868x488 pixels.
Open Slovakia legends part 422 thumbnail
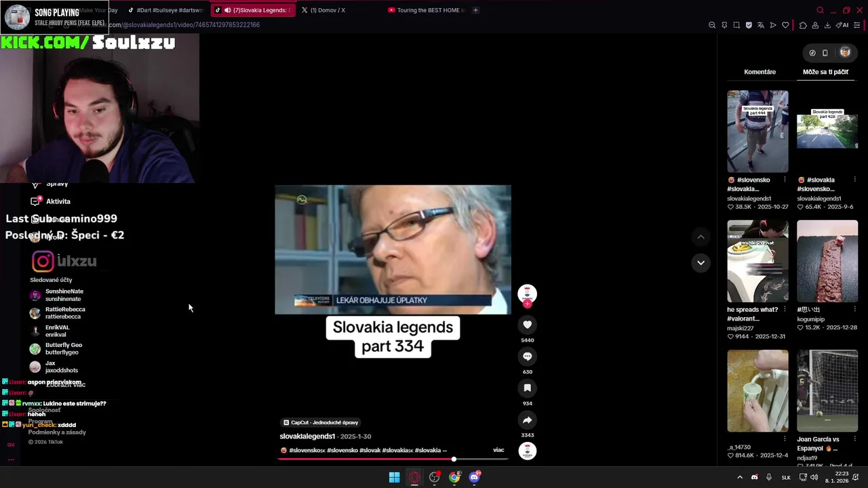click(x=827, y=131)
